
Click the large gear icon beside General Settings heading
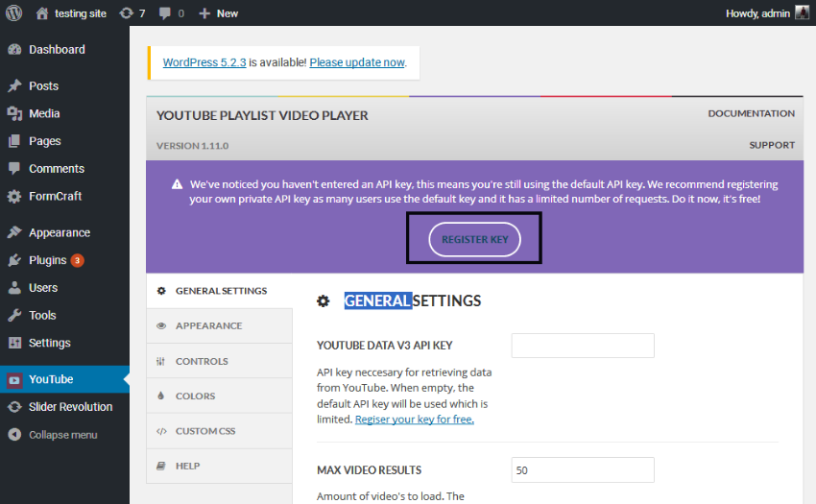pos(324,300)
